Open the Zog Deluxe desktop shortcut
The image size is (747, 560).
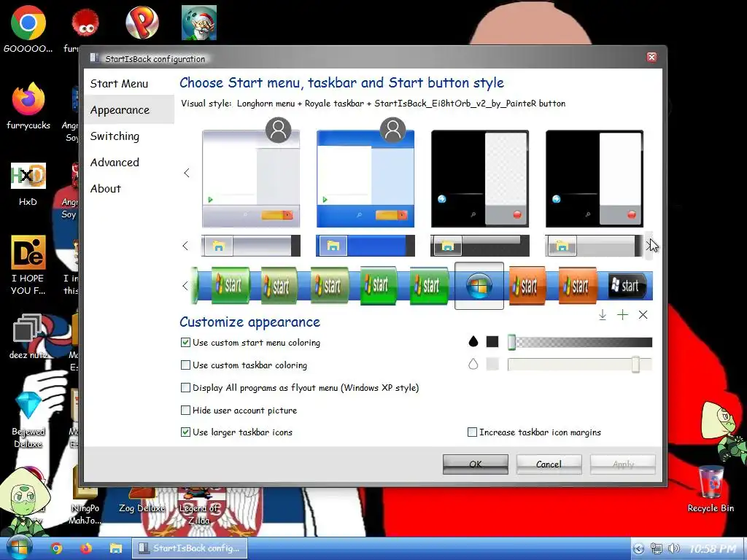coord(142,502)
